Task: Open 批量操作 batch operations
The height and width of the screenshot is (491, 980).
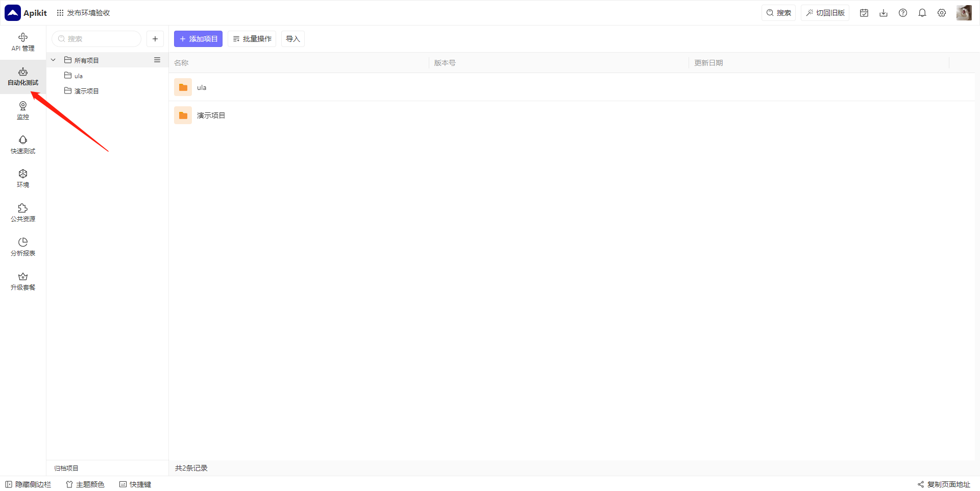Action: pos(252,39)
